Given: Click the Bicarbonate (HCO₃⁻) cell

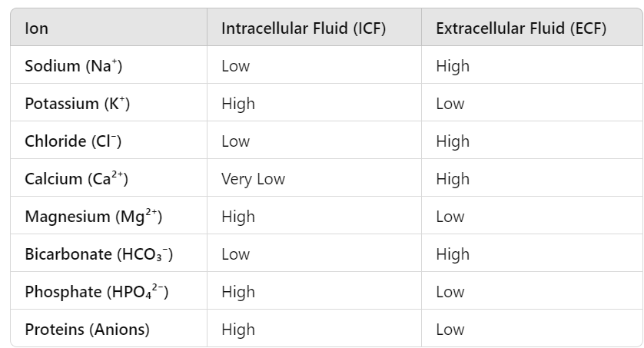Looking at the screenshot, I should 98,254.
